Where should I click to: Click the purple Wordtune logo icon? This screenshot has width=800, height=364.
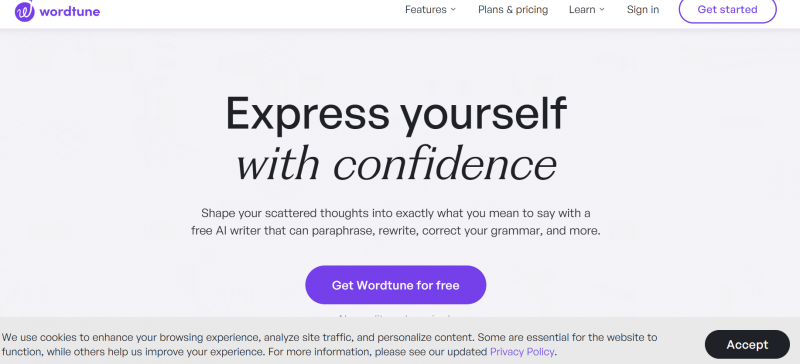24,11
